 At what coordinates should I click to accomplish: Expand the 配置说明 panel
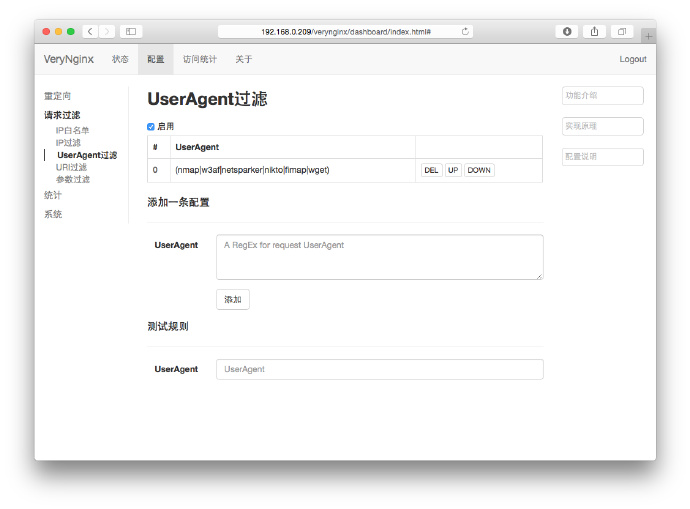tap(603, 157)
